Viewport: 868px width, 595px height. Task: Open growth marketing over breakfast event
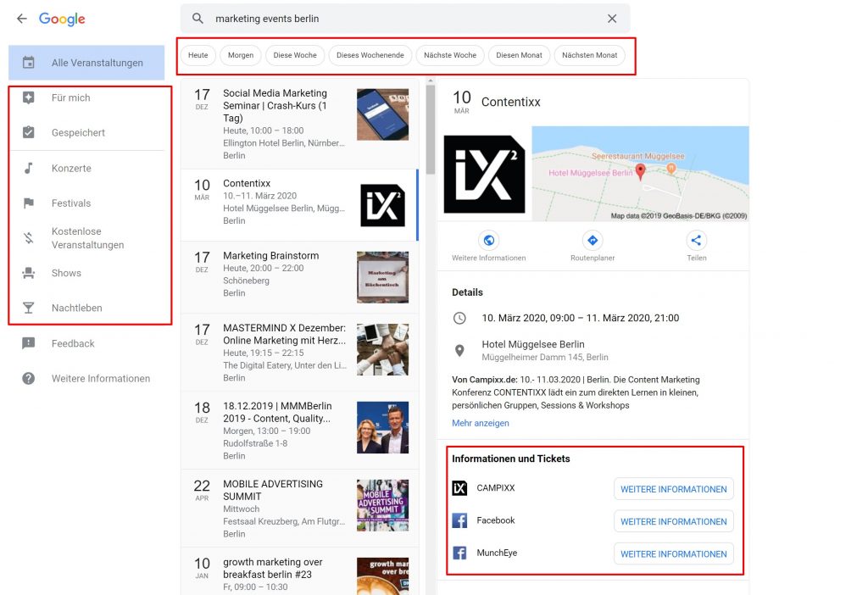pos(299,573)
